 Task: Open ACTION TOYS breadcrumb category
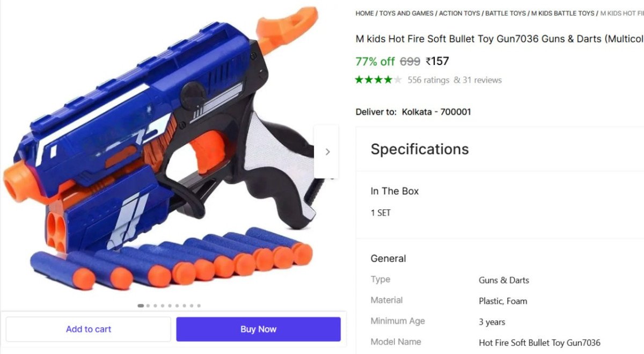tap(459, 13)
